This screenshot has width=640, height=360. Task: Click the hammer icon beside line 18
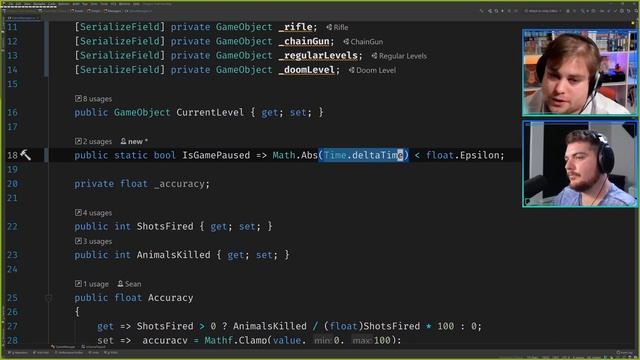[x=25, y=155]
